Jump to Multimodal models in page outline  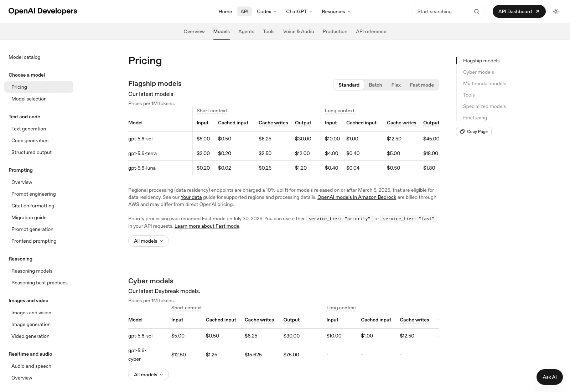[x=484, y=83]
